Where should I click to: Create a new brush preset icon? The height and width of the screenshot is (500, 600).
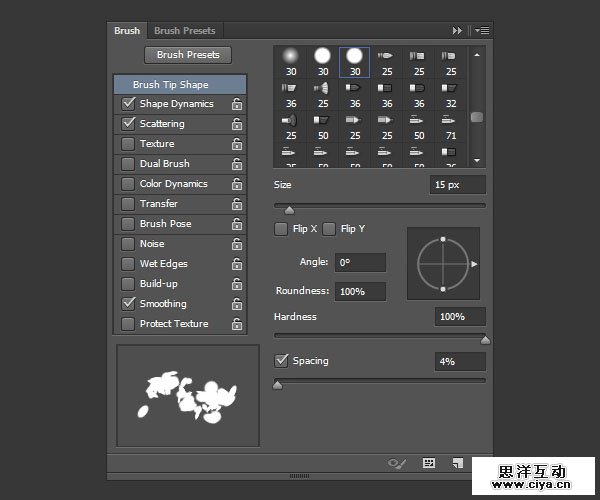pos(458,463)
